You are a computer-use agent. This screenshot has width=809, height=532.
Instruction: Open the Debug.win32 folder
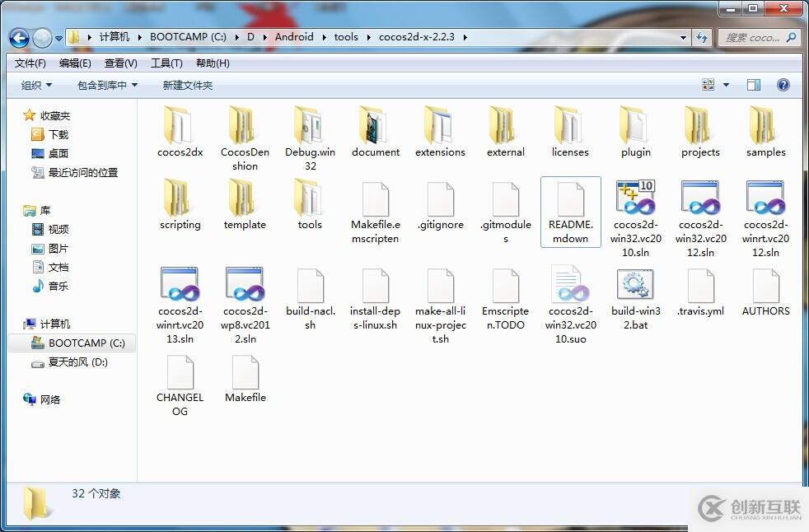tap(310, 138)
